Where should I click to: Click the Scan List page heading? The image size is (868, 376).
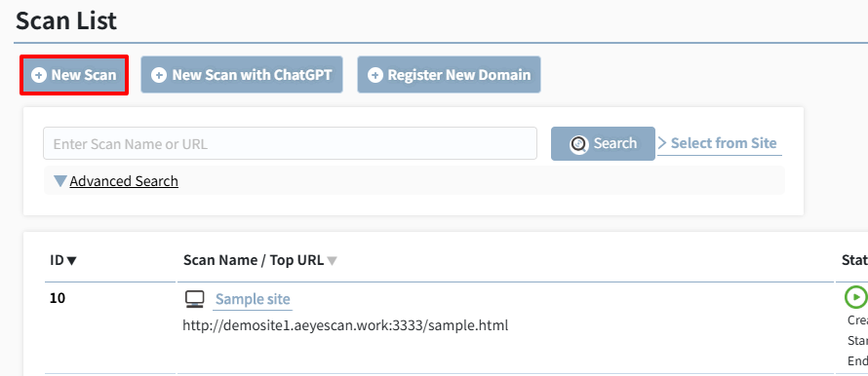pyautogui.click(x=66, y=21)
